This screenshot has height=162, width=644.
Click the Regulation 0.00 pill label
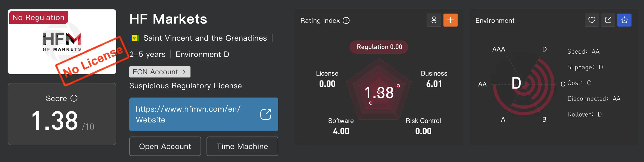[x=379, y=47]
